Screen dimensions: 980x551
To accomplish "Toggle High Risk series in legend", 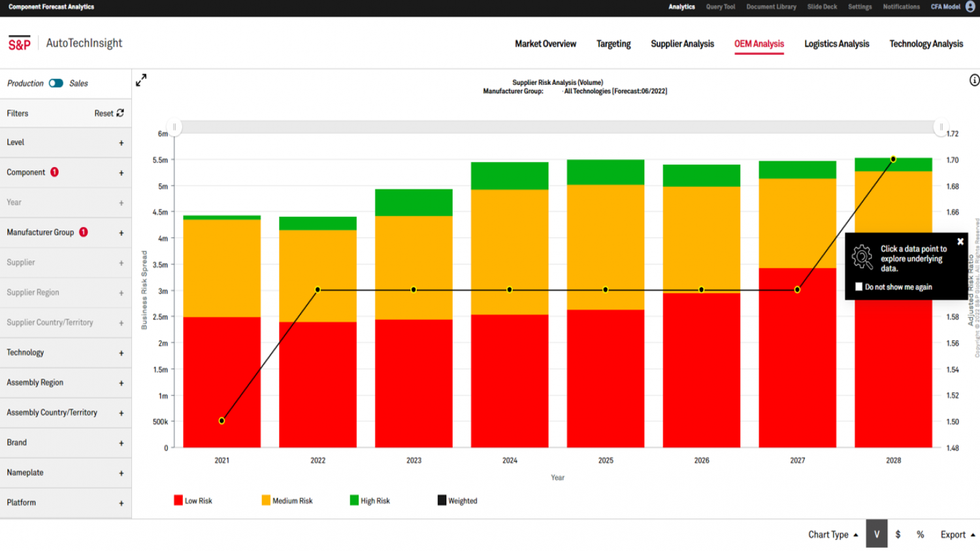I will [370, 501].
